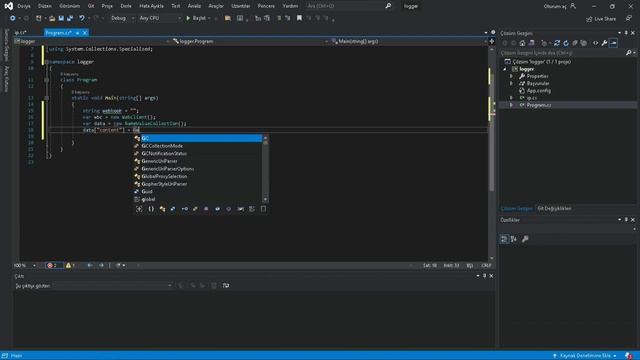Image resolution: width=640 pixels, height=360 pixels.
Task: Click the code editor vertical scrollbar
Action: pos(492,153)
